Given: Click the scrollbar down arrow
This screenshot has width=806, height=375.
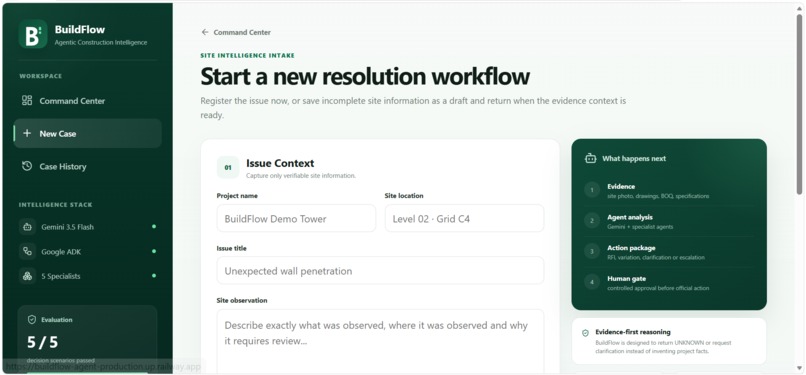Looking at the screenshot, I should tap(799, 368).
